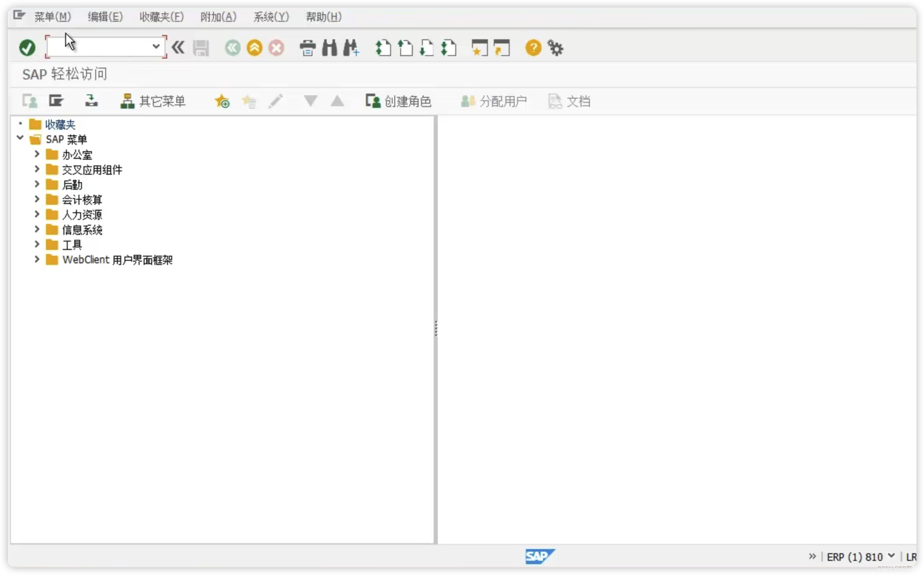Screen dimensions: 924x575
Task: Expand the 后勤 folder node
Action: (37, 184)
